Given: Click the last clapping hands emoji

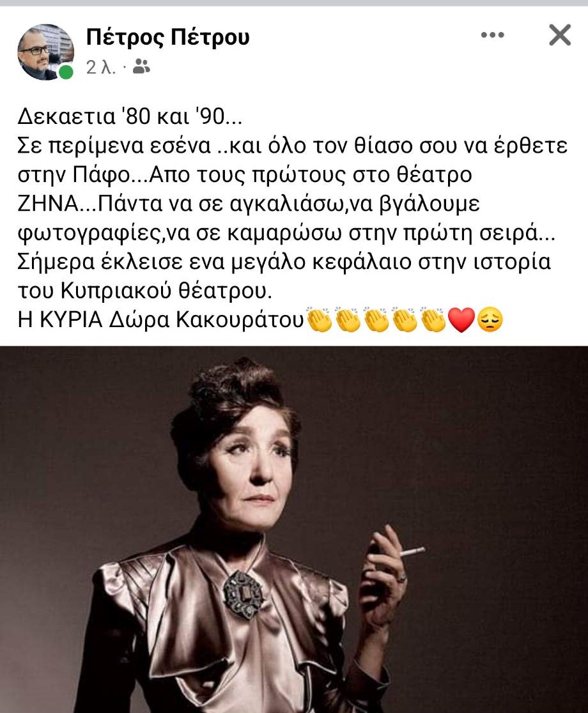Looking at the screenshot, I should pos(433,319).
